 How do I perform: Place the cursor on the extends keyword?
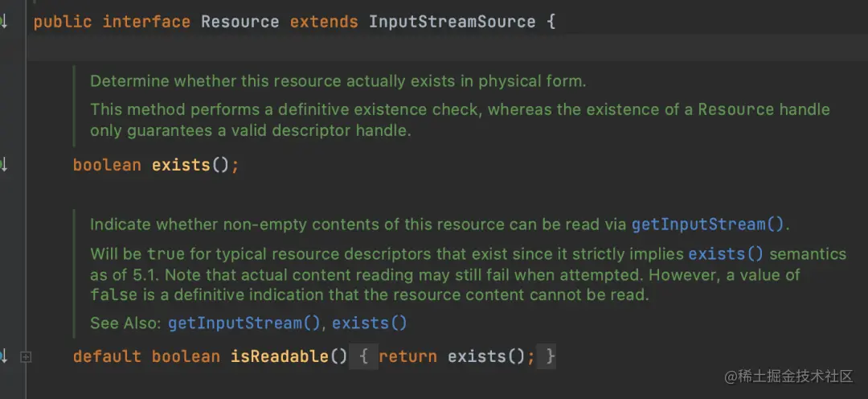click(x=324, y=23)
